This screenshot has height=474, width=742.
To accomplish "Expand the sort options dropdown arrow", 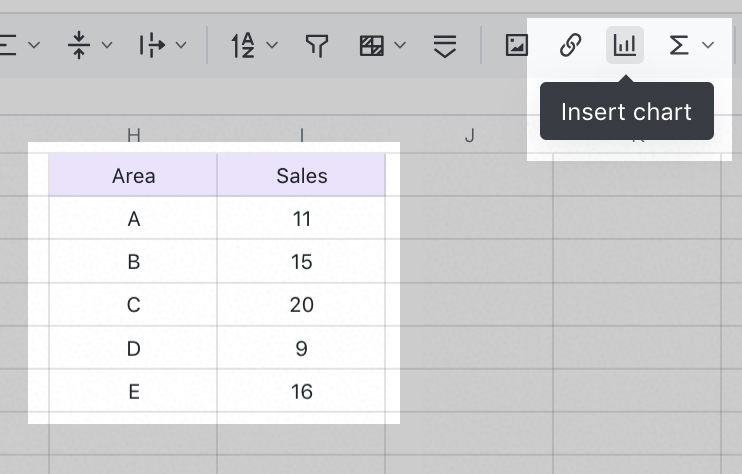I will [272, 45].
